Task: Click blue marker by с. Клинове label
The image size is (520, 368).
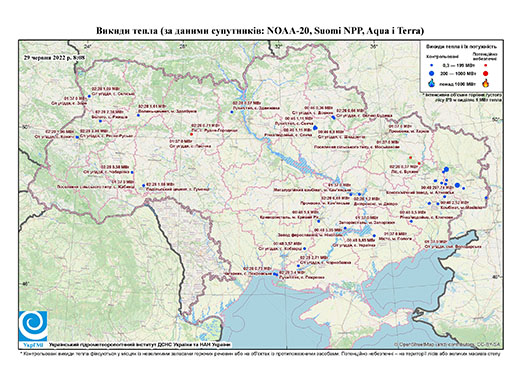Action: [x=411, y=221]
